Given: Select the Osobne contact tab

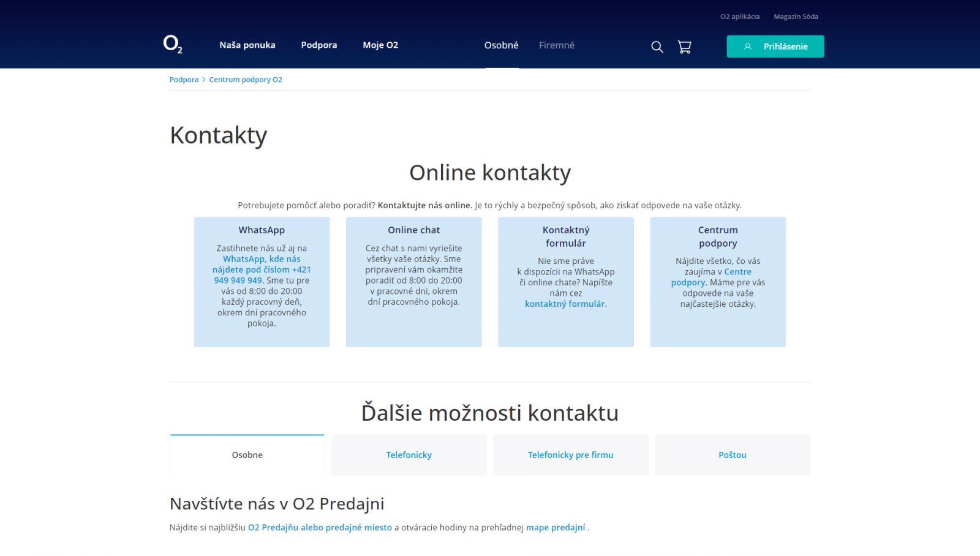Looking at the screenshot, I should tap(247, 455).
